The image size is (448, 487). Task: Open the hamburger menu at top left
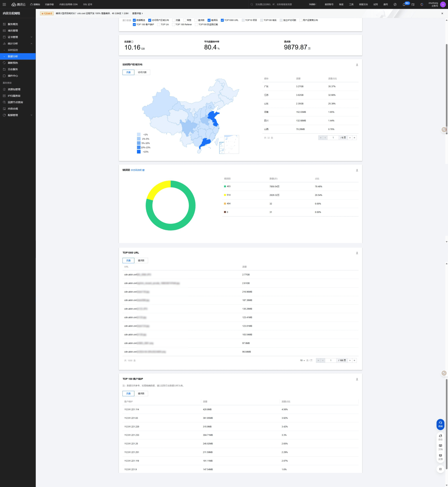tap(4, 5)
